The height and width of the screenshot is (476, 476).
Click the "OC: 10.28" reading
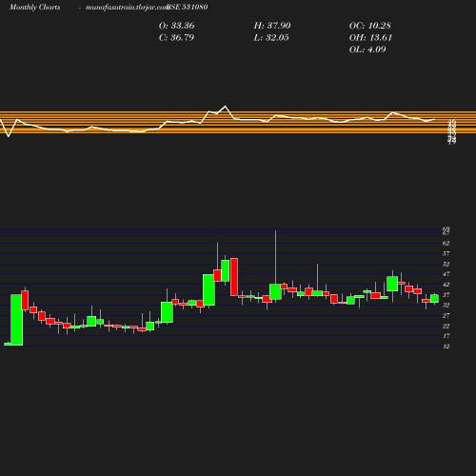click(x=369, y=26)
